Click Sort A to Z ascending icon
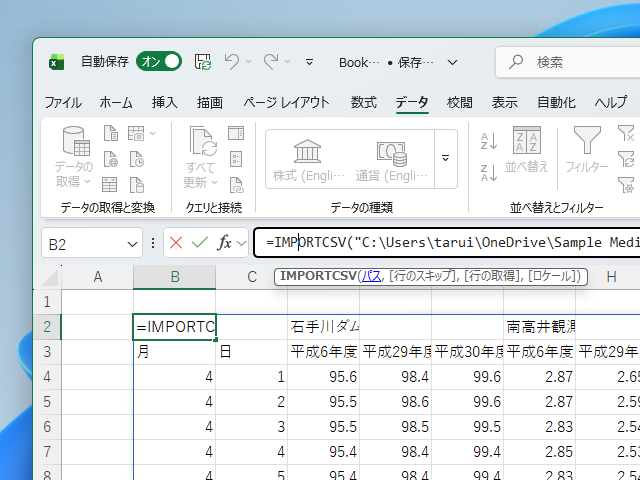The image size is (640, 480). point(489,141)
